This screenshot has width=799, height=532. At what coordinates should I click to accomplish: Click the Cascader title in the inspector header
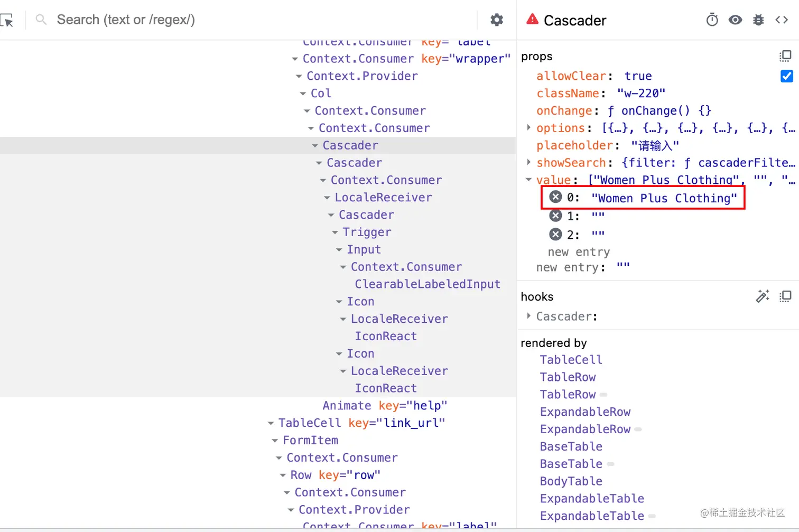click(575, 21)
